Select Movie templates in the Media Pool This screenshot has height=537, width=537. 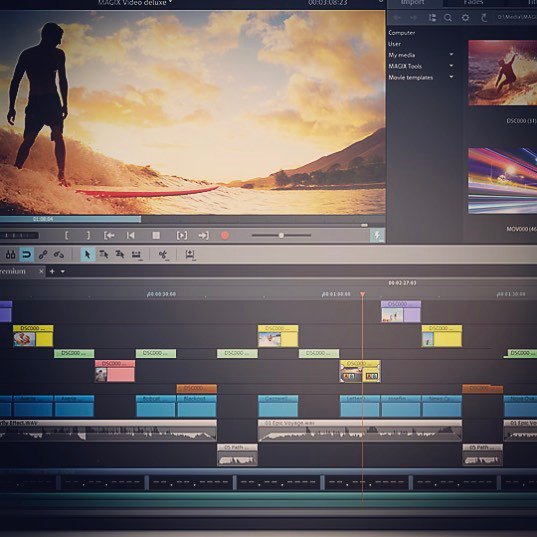[x=411, y=78]
